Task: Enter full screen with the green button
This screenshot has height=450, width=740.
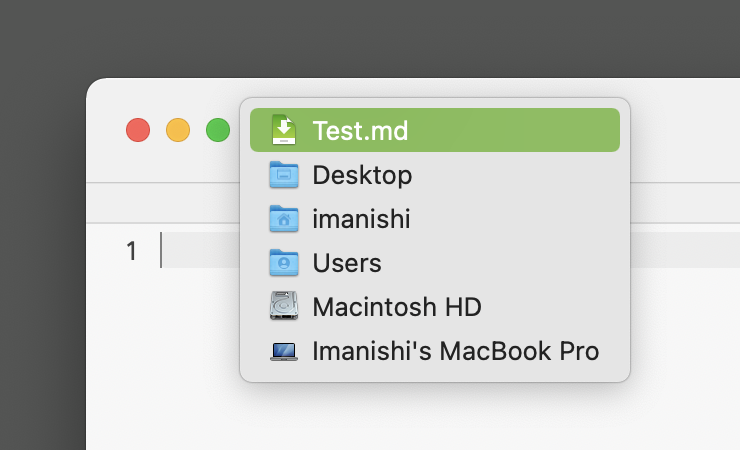Action: click(x=218, y=130)
